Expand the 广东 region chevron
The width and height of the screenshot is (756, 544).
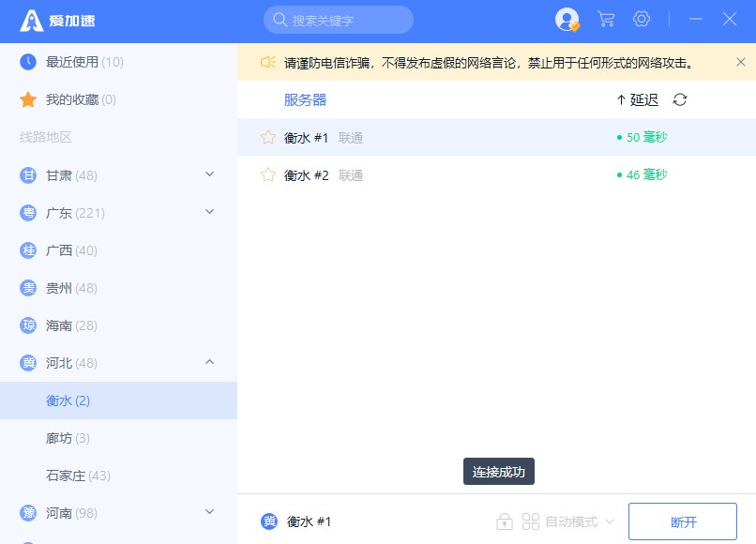209,212
